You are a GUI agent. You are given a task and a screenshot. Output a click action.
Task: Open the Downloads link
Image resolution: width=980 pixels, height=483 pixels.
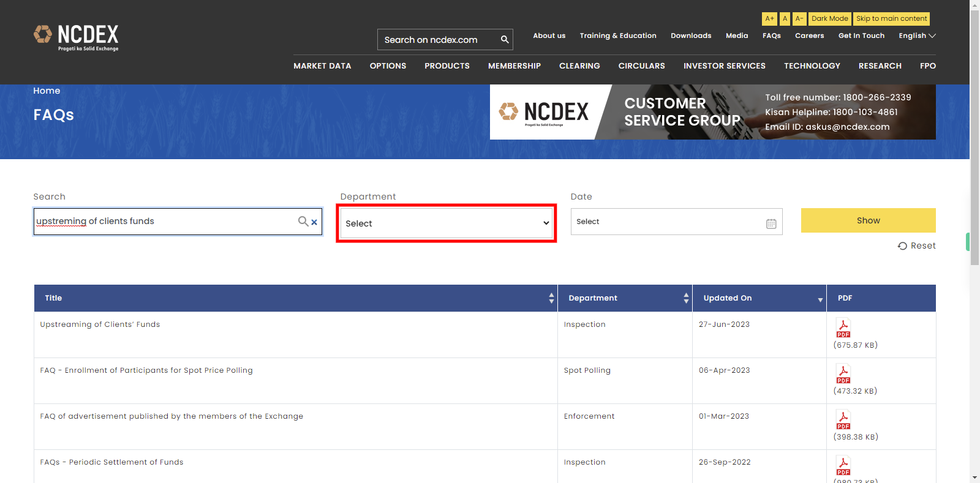pyautogui.click(x=691, y=36)
